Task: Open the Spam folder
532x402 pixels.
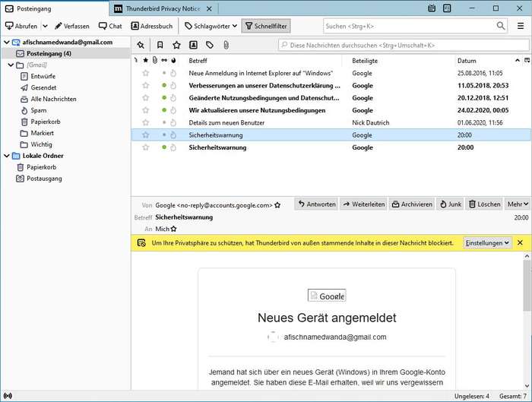Action: tap(38, 110)
